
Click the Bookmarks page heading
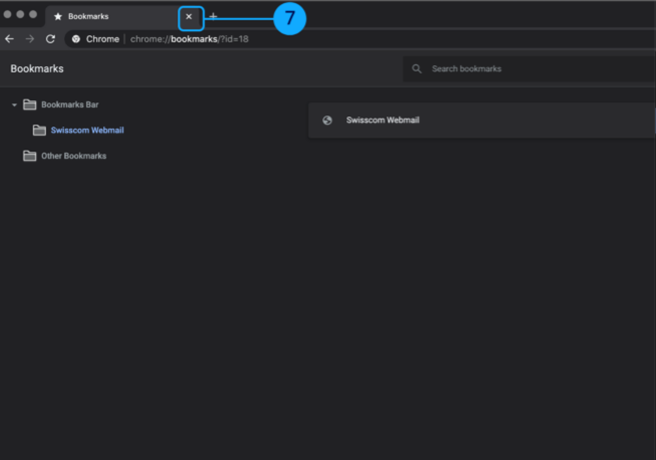click(37, 69)
